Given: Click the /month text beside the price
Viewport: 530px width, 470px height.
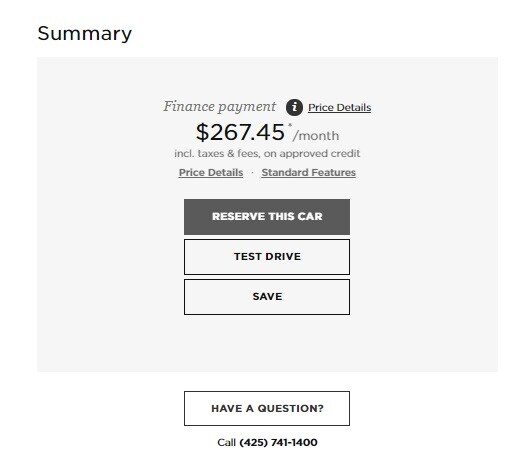Looking at the screenshot, I should click(x=316, y=136).
